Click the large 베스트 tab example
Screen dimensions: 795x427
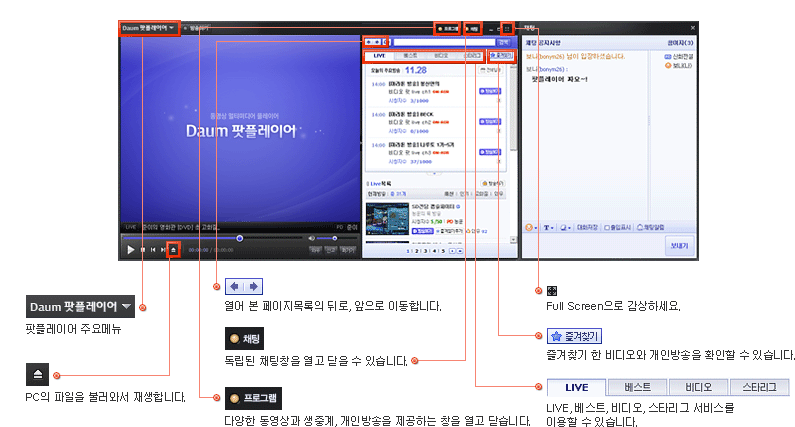(637, 387)
